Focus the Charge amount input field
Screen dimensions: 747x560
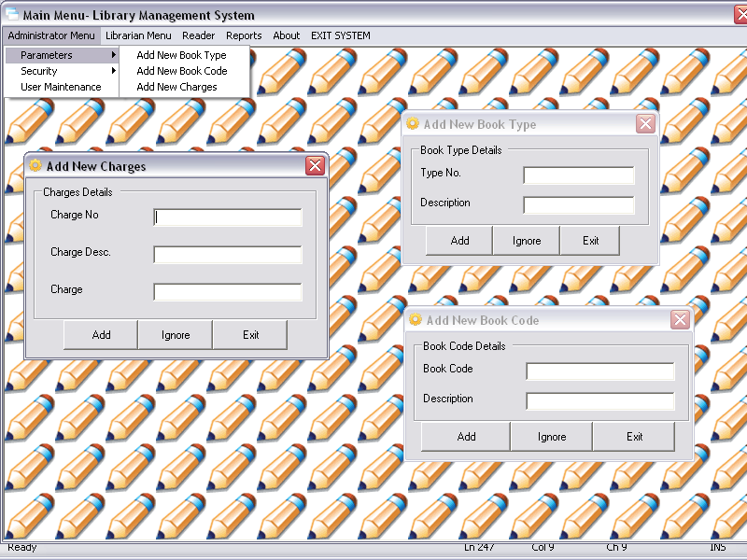coord(228,291)
